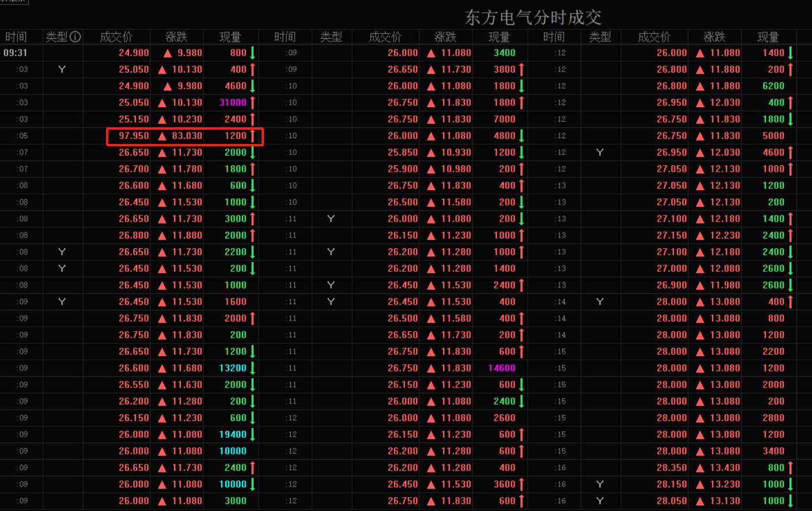Click the rightmost 现量 column header
This screenshot has height=511, width=812.
pyautogui.click(x=768, y=37)
